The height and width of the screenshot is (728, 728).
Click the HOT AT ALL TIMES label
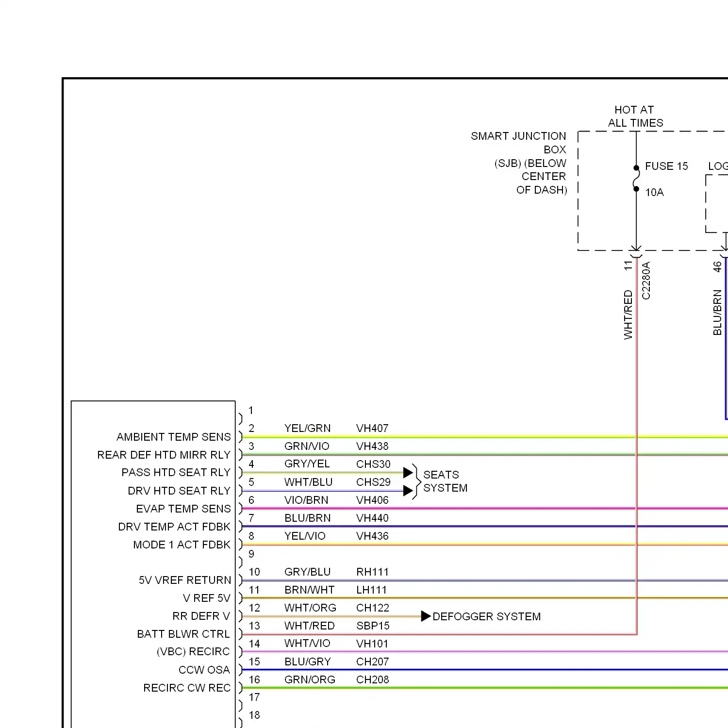(x=635, y=116)
